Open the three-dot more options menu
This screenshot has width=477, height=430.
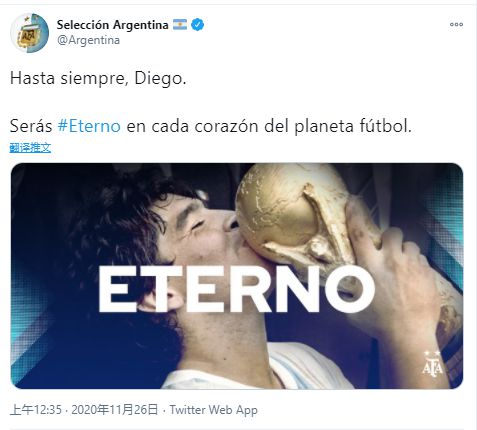tap(456, 24)
